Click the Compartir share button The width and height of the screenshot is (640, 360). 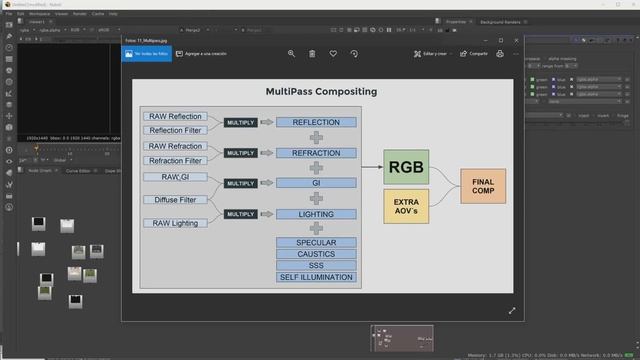474,53
